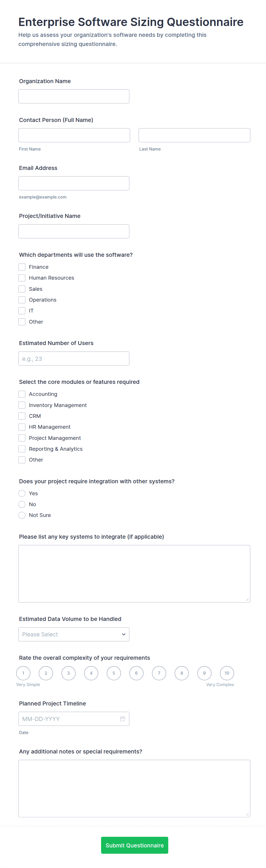Click the Estimated Number of Users field
Screen dimensions: 266x868
74,358
